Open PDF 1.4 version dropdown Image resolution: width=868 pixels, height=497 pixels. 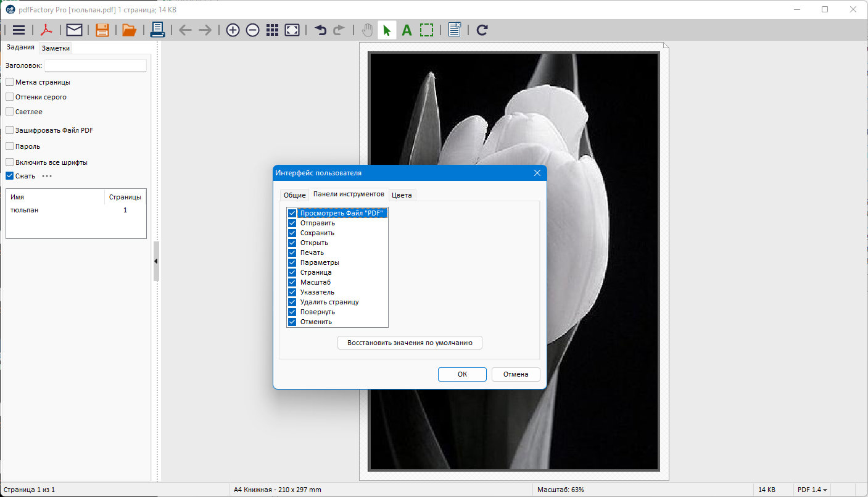[812, 490]
